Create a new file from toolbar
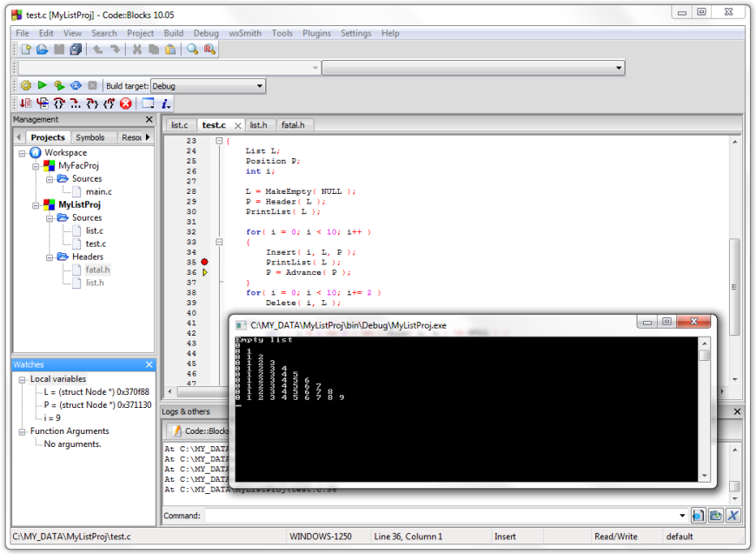Image resolution: width=756 pixels, height=554 pixels. tap(26, 50)
